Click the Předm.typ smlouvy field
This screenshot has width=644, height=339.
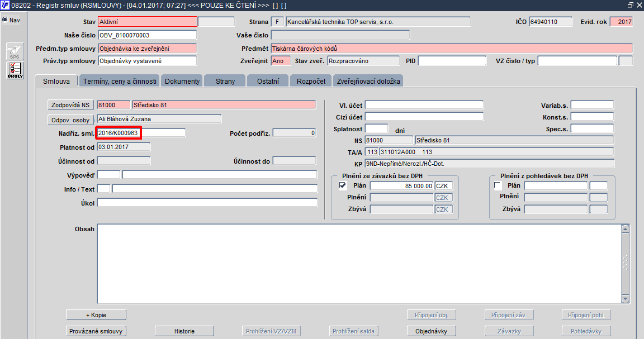148,49
